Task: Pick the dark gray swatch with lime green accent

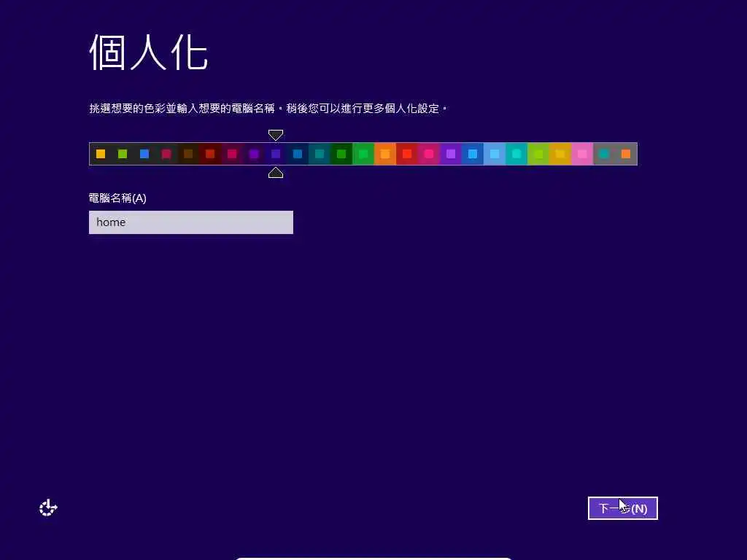Action: coord(123,154)
